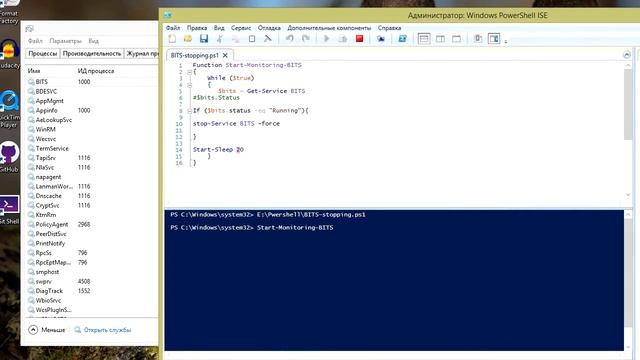
Task: Open the Справка menu
Action: click(389, 28)
